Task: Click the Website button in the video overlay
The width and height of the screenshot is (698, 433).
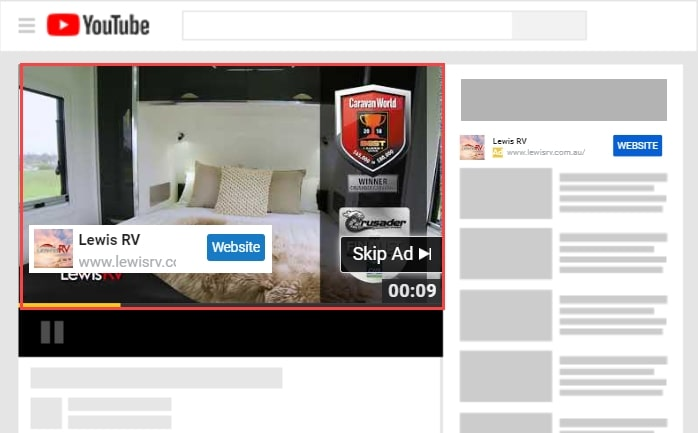Action: coord(236,247)
